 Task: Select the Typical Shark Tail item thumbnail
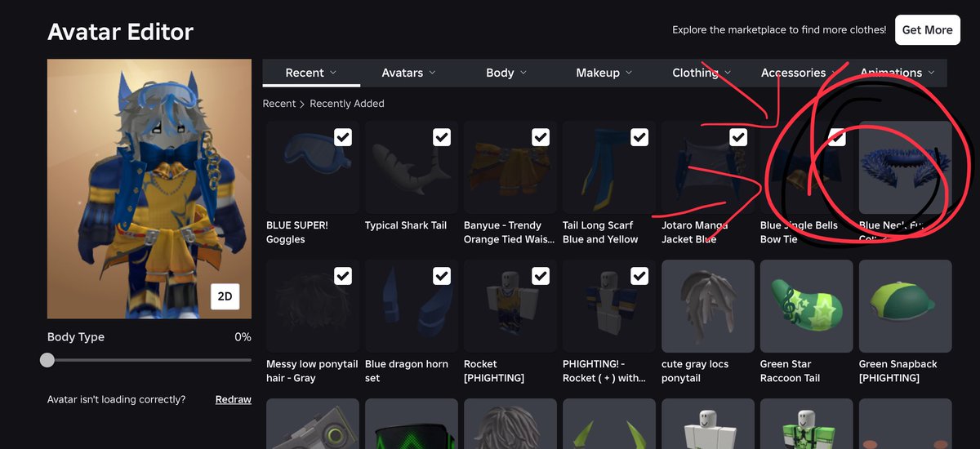[412, 167]
